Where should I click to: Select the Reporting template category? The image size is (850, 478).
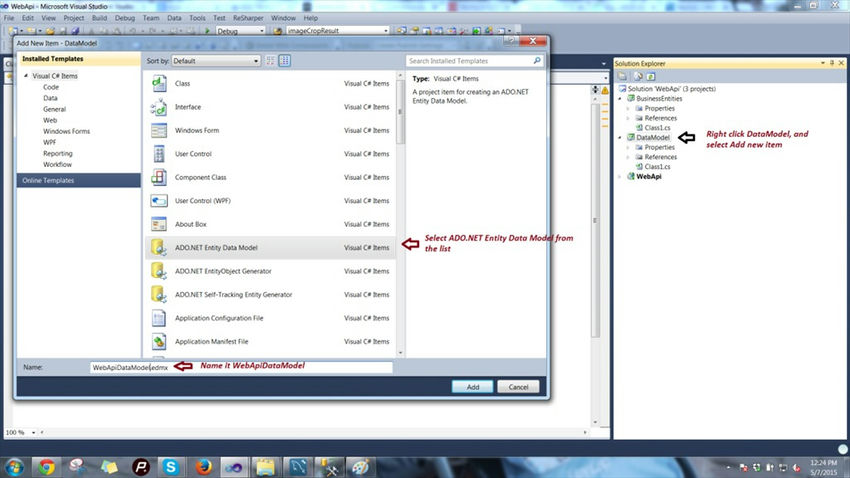click(57, 153)
